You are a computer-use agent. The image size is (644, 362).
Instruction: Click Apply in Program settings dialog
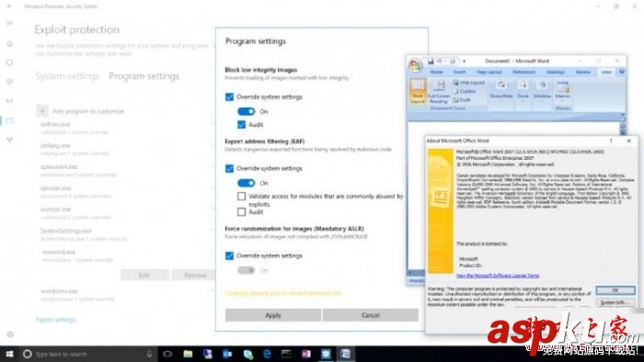pyautogui.click(x=272, y=315)
